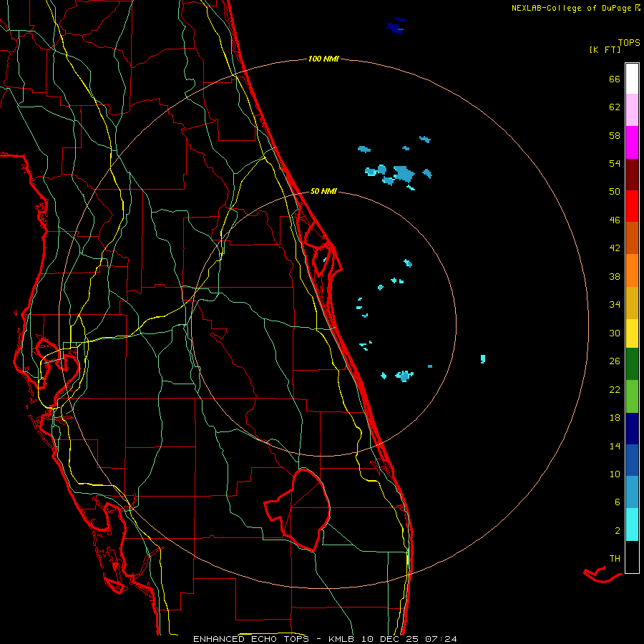This screenshot has height=644, width=644.
Task: Select the dark red maroon legend swatch
Action: point(632,175)
